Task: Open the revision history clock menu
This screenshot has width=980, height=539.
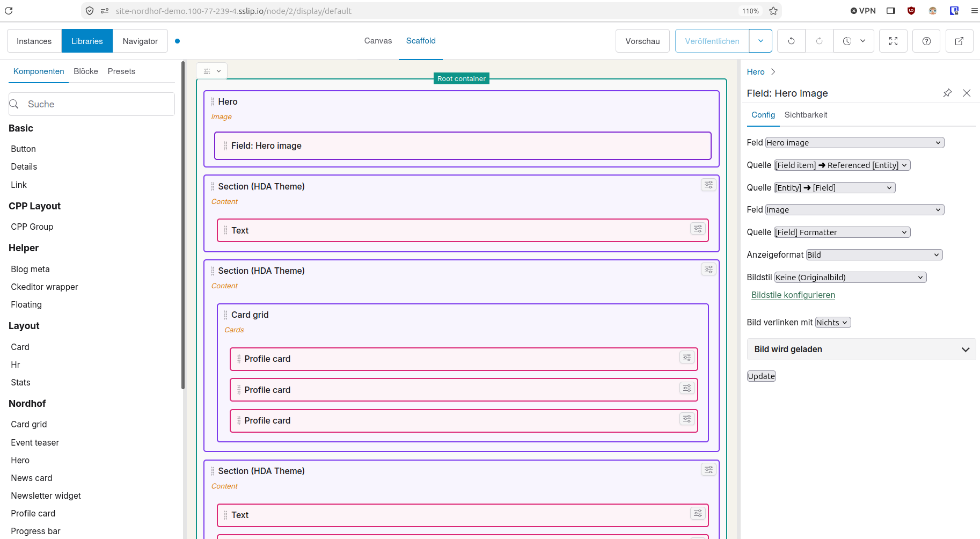Action: (854, 41)
